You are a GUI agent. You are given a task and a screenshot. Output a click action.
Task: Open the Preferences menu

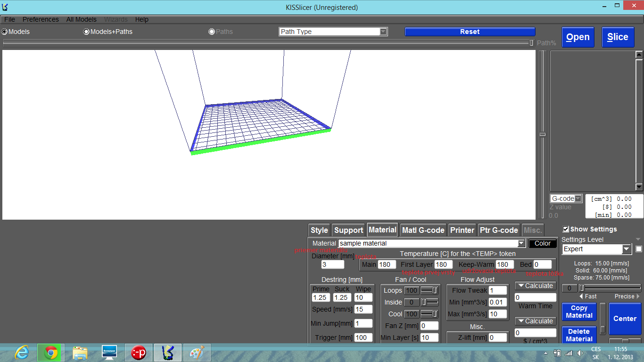41,19
